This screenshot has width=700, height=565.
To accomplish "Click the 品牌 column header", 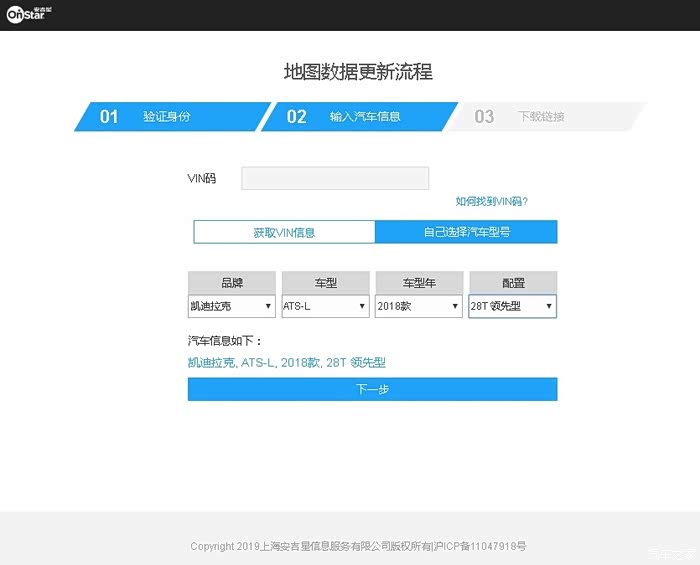I will (231, 283).
